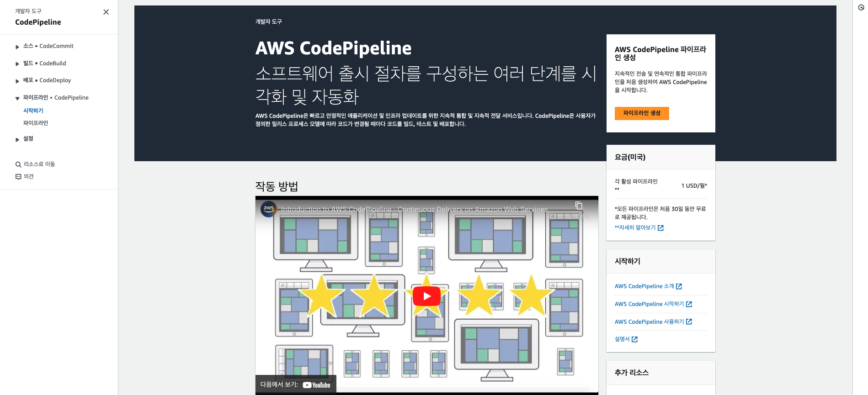Viewport: 868px width, 395px height.
Task: Expand the 배포 CodeDeploy section
Action: pos(17,81)
